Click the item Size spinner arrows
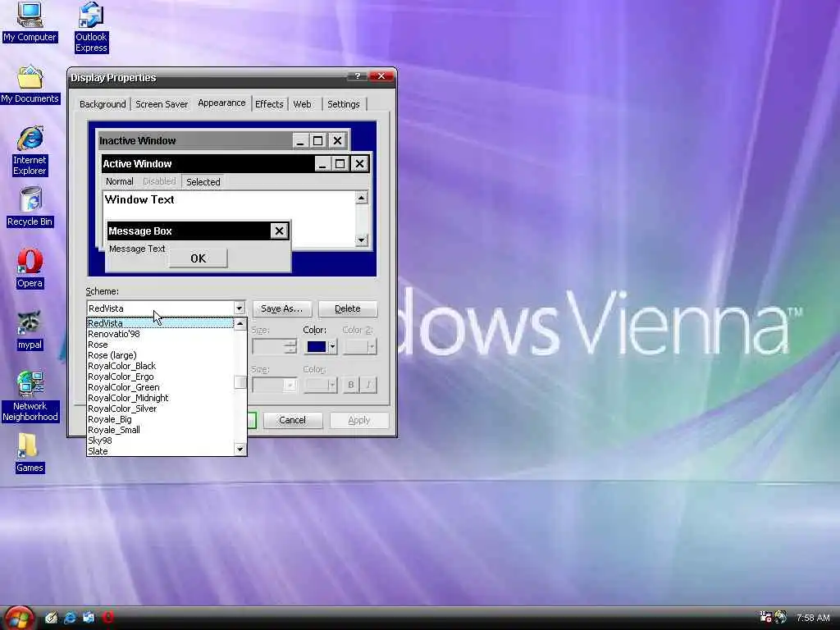 290,347
